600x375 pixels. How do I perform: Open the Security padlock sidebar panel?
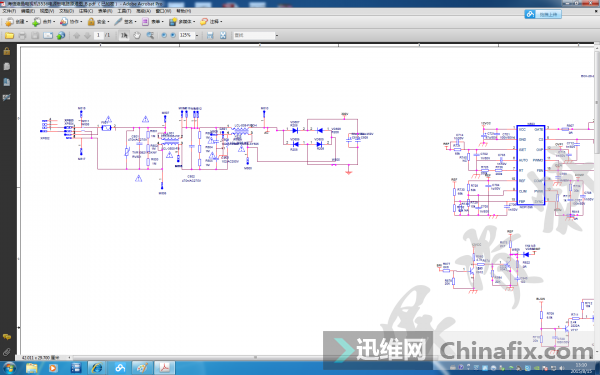[7, 51]
